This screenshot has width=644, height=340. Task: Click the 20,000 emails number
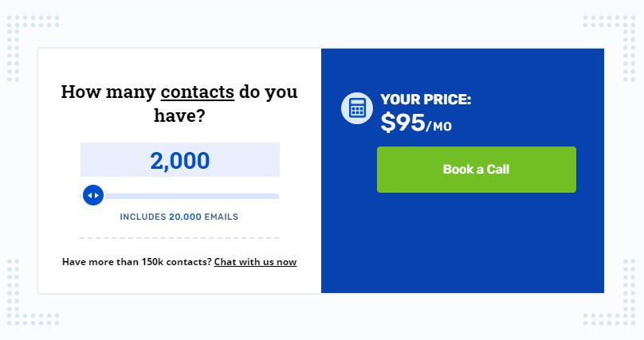[x=185, y=217]
